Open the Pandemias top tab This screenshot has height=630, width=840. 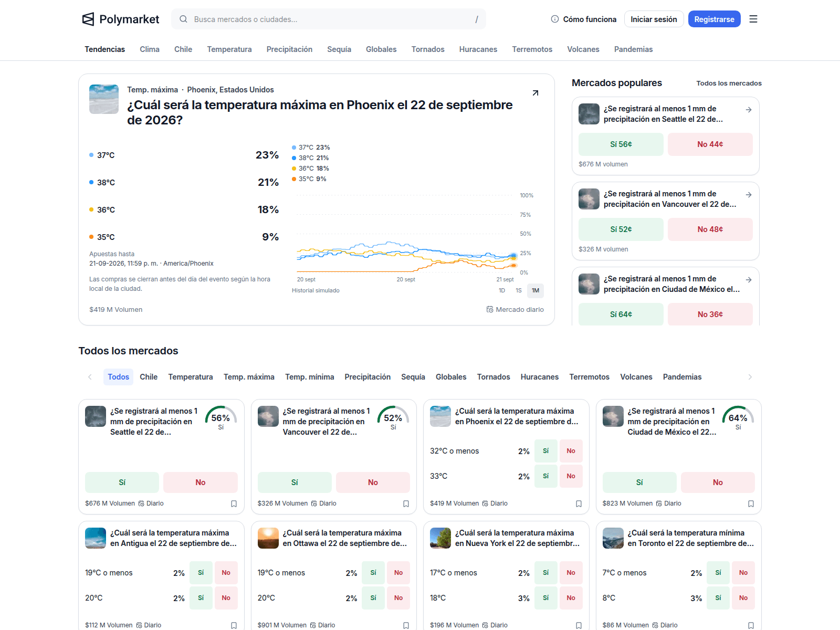tap(634, 49)
